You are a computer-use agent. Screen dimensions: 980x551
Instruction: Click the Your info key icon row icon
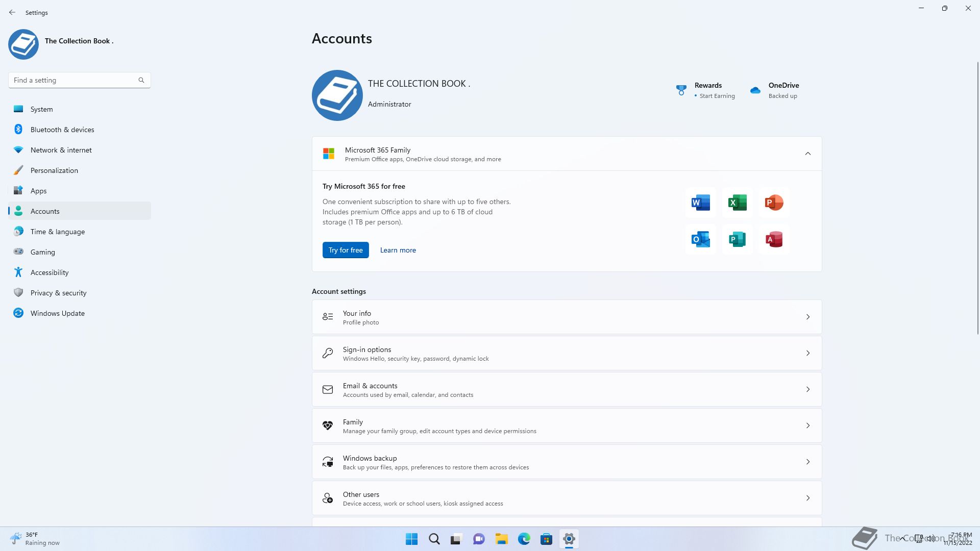pos(328,317)
